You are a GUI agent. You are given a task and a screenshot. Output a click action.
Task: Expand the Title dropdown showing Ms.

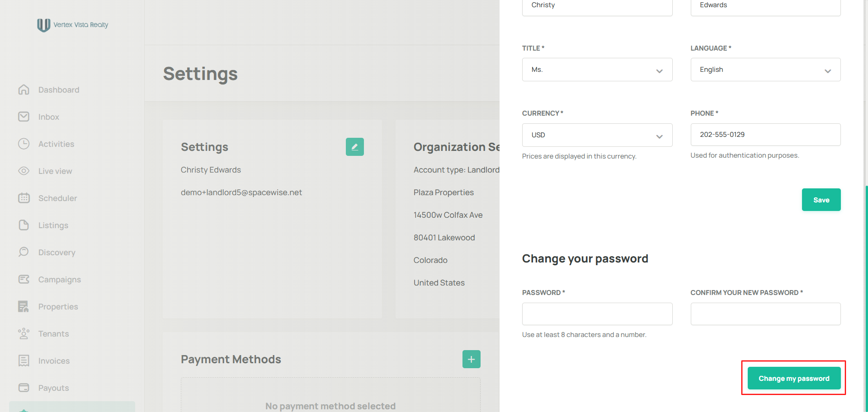pyautogui.click(x=597, y=70)
